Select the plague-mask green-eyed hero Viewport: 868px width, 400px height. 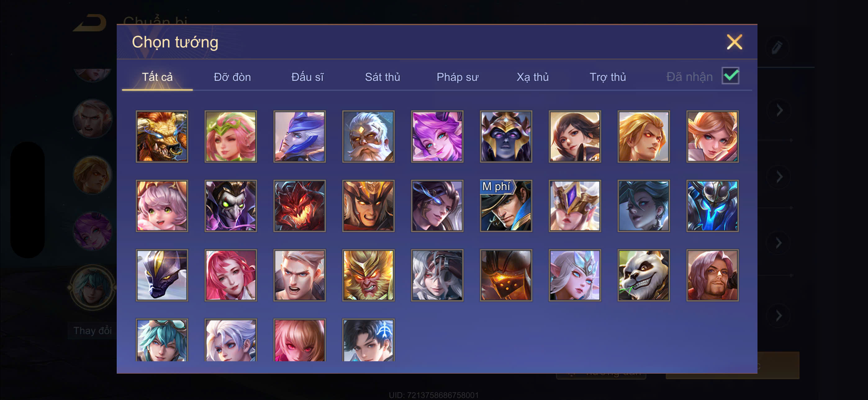[x=231, y=206]
